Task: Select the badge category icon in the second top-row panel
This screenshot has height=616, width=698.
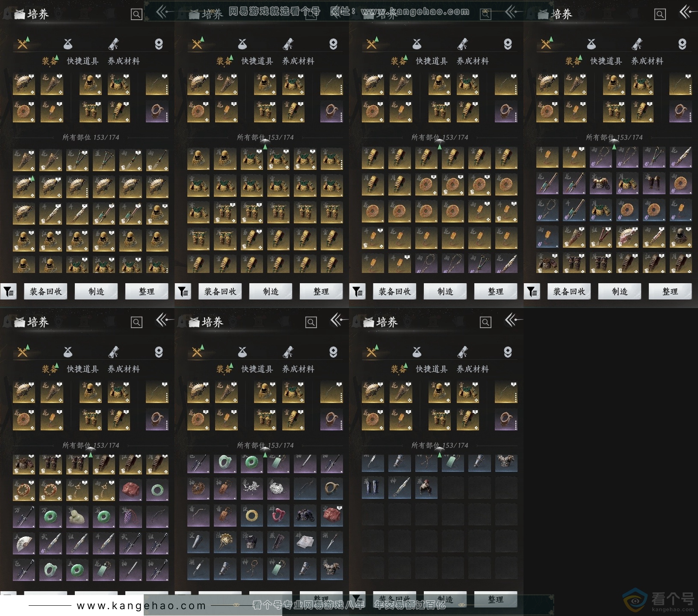Action: pos(333,44)
